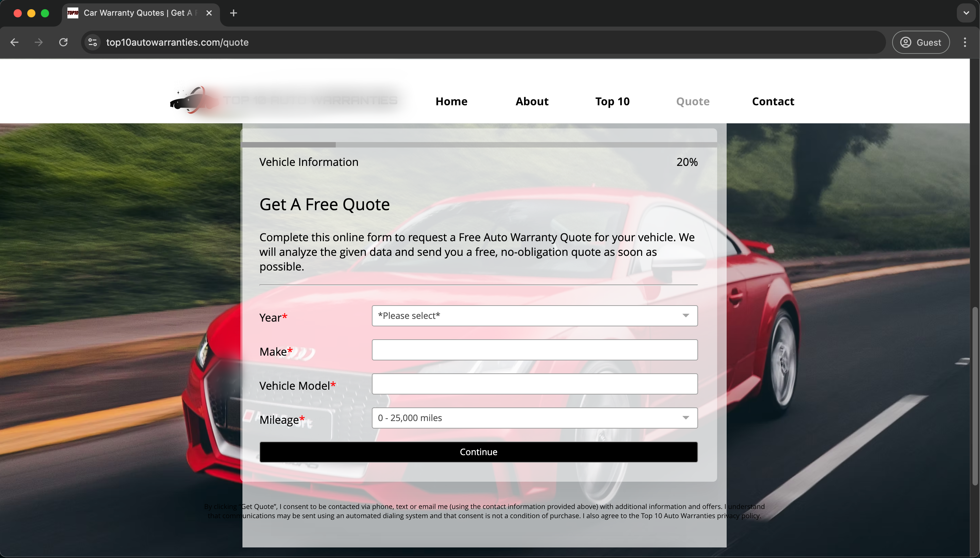This screenshot has height=558, width=980.
Task: Go back with the browser back arrow
Action: tap(15, 42)
